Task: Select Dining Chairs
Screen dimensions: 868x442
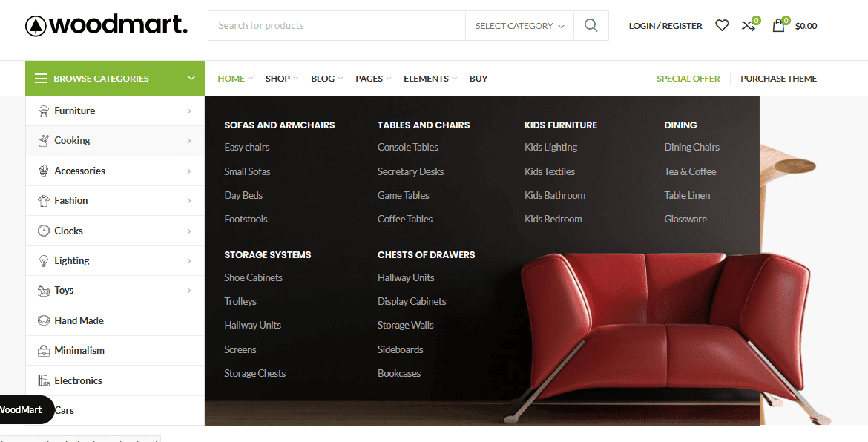Action: [x=692, y=147]
